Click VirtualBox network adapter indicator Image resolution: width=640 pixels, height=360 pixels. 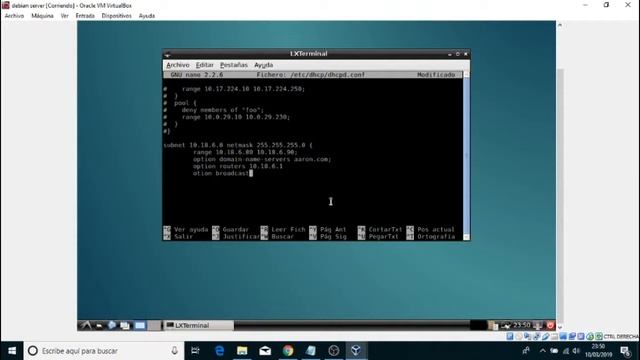537,336
